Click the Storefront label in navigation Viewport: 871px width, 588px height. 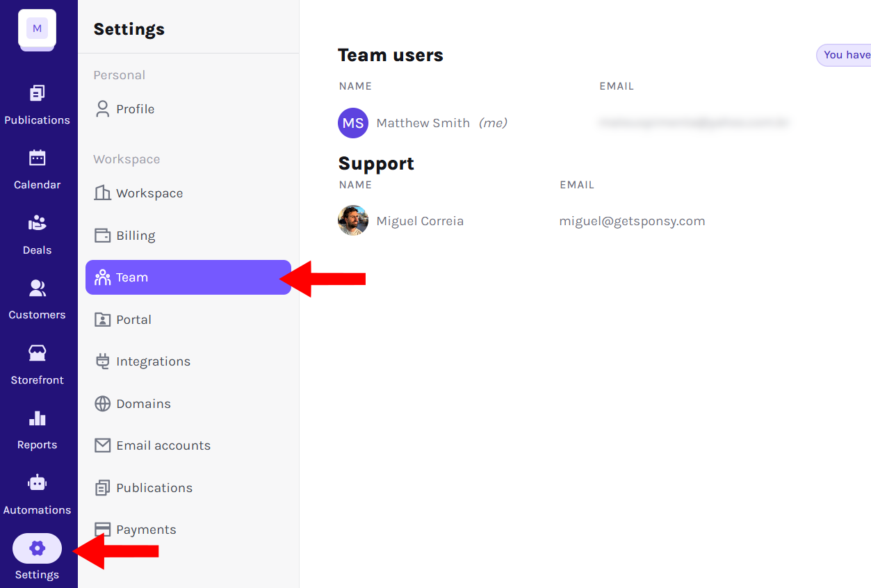pyautogui.click(x=37, y=380)
